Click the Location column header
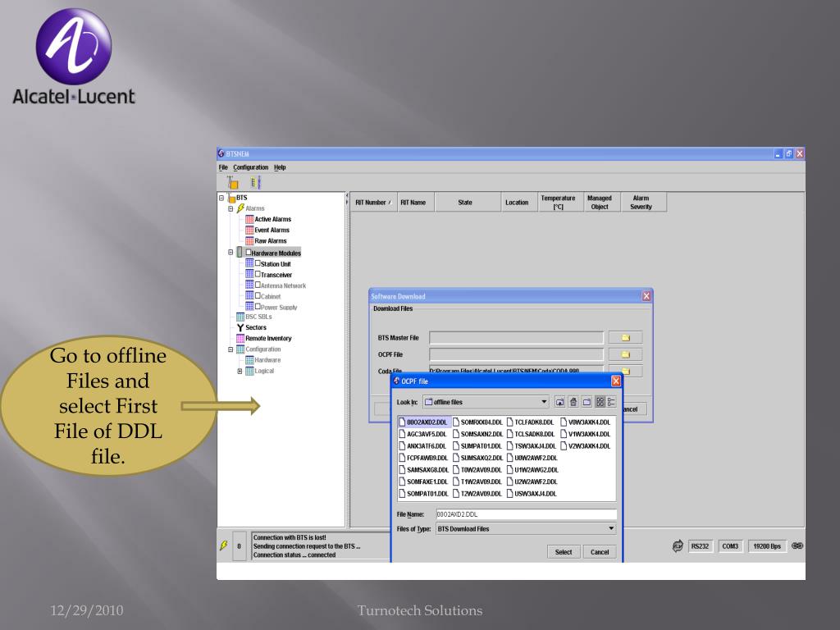The image size is (840, 630). pyautogui.click(x=519, y=203)
